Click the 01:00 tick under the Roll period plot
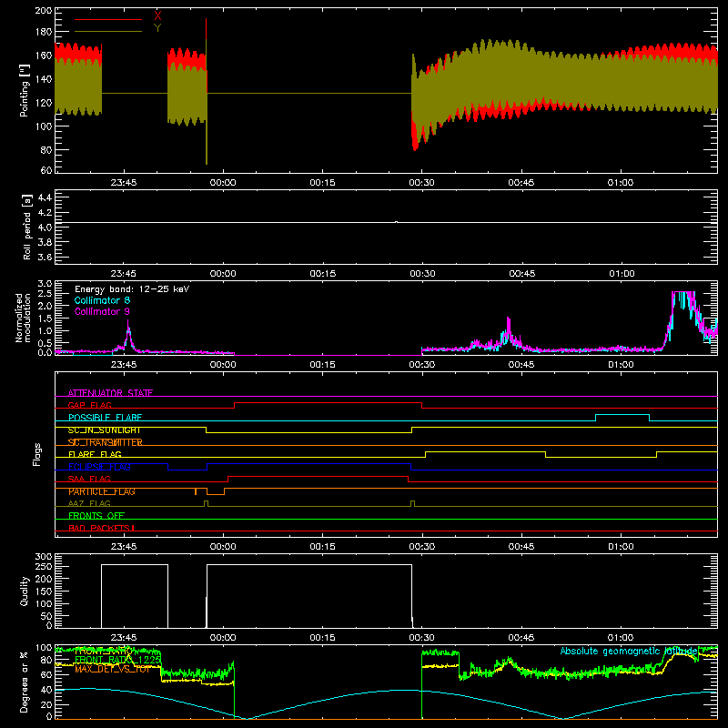The image size is (728, 728). click(622, 274)
